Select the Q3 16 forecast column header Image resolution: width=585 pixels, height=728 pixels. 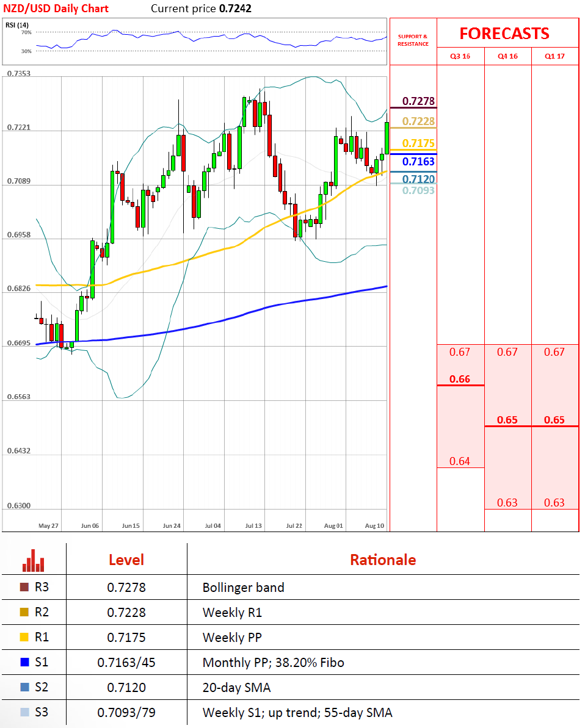click(460, 56)
